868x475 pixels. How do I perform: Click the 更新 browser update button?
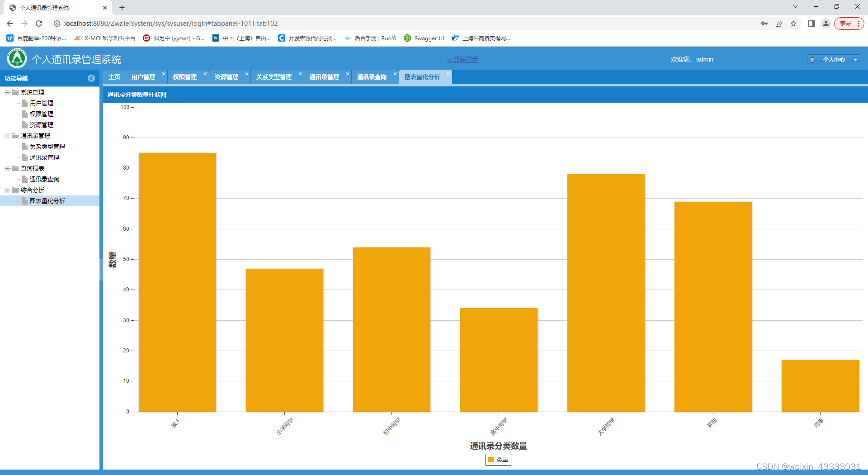coord(849,24)
